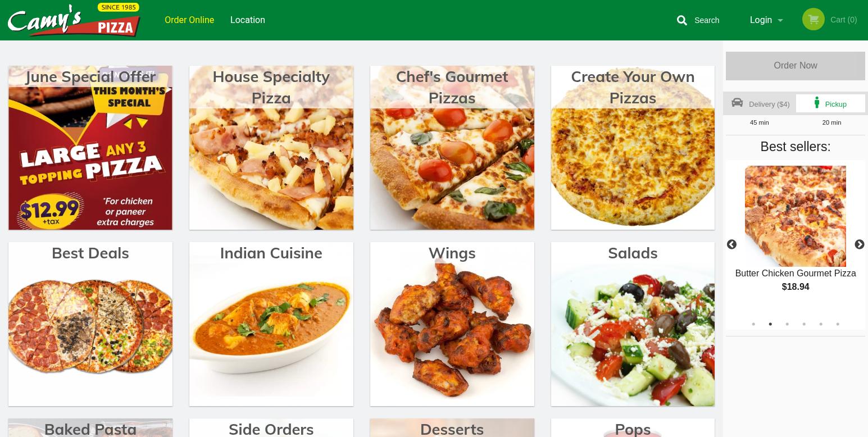The width and height of the screenshot is (868, 437).
Task: Open the green shopping cart icon
Action: [813, 19]
